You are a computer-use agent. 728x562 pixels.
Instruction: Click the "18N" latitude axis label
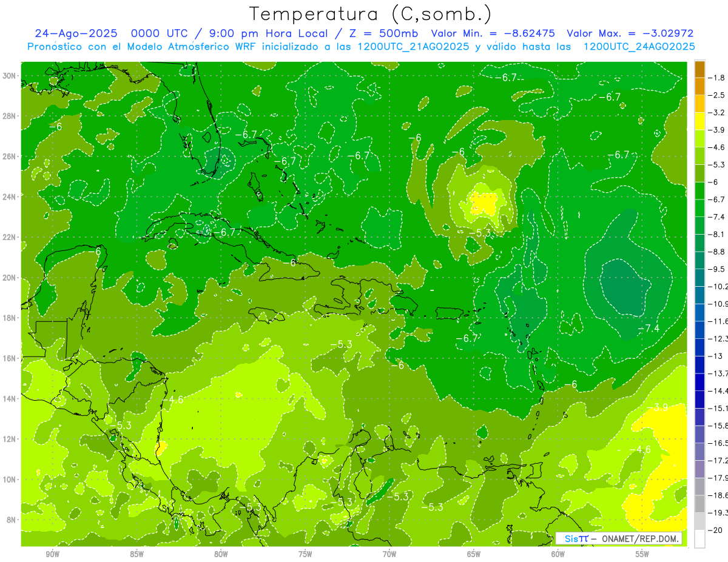tap(10, 318)
